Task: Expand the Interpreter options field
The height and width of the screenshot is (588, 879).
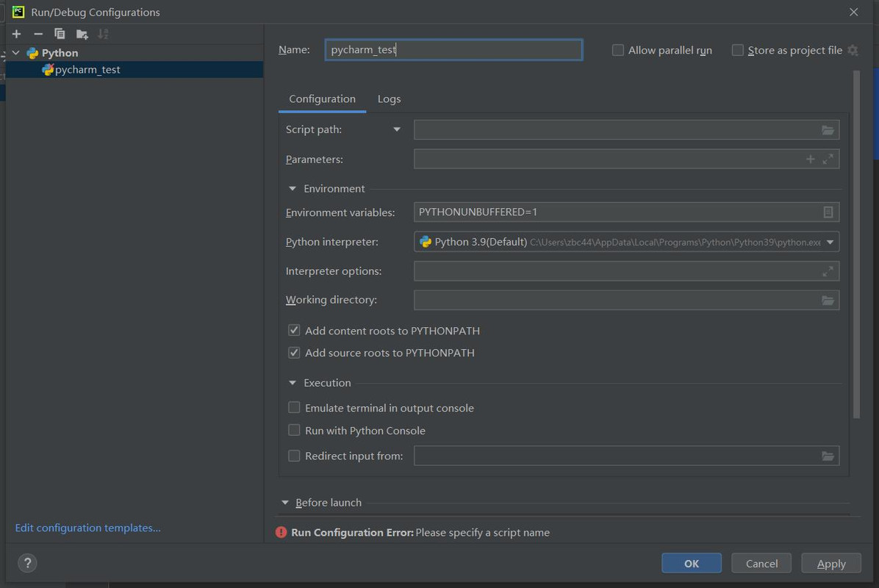Action: (x=828, y=271)
